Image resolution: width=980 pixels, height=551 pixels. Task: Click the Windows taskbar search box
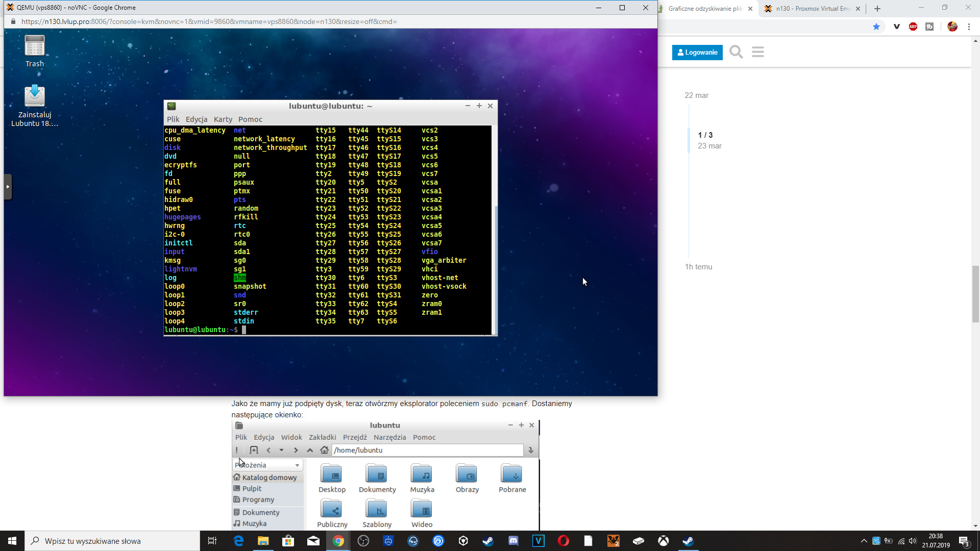point(112,541)
